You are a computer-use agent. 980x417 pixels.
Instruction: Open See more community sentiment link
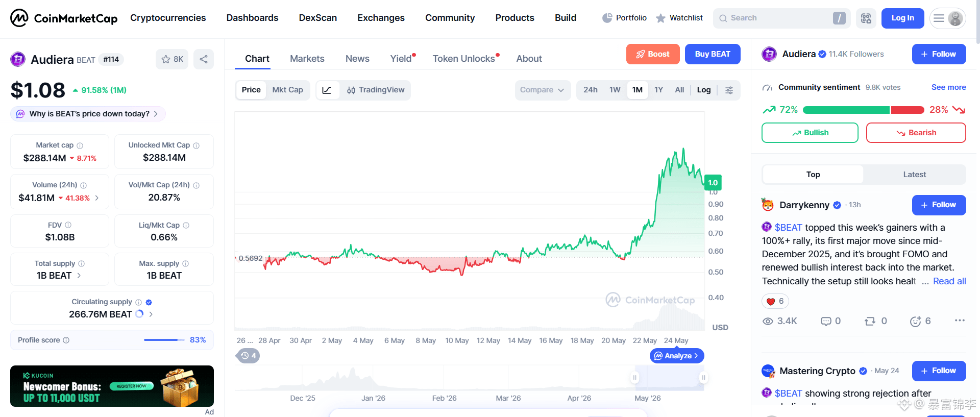(949, 87)
